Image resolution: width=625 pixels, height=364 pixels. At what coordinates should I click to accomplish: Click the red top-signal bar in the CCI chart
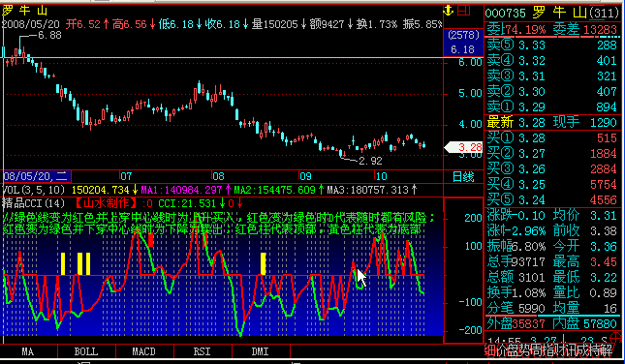[x=150, y=240]
